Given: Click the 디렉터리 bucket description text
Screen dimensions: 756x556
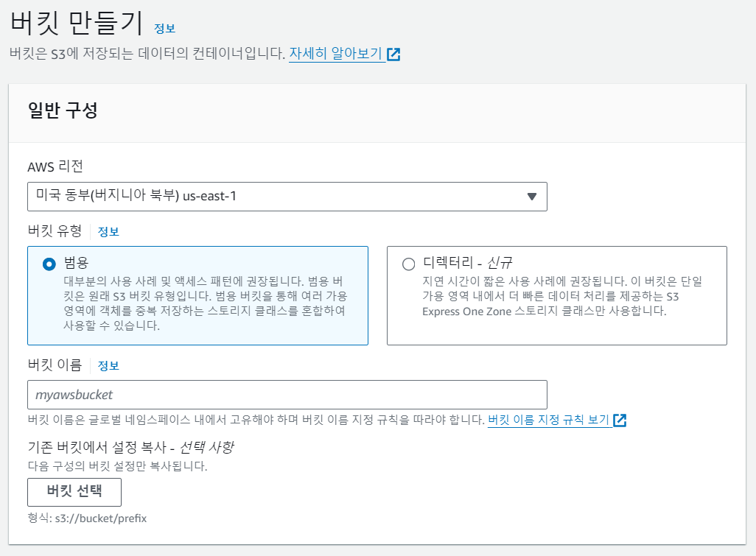Looking at the screenshot, I should click(562, 296).
